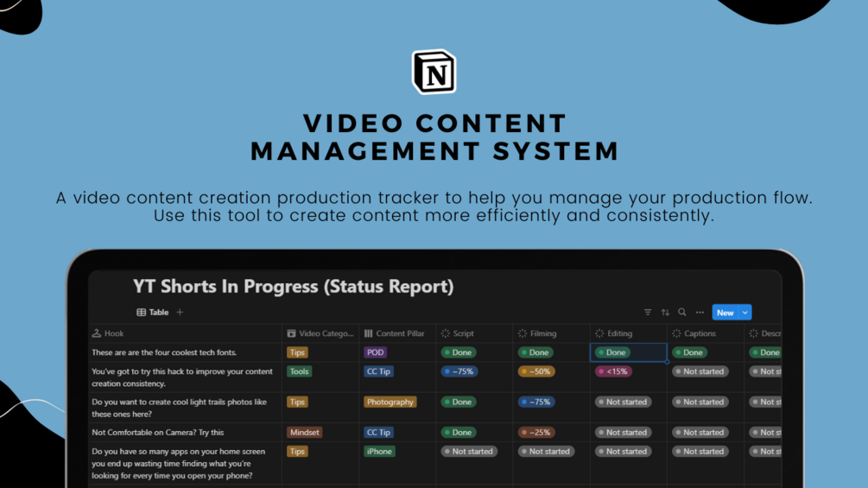Screen dimensions: 868x488
Task: Open 'You've got to try this hack' row
Action: coord(182,377)
